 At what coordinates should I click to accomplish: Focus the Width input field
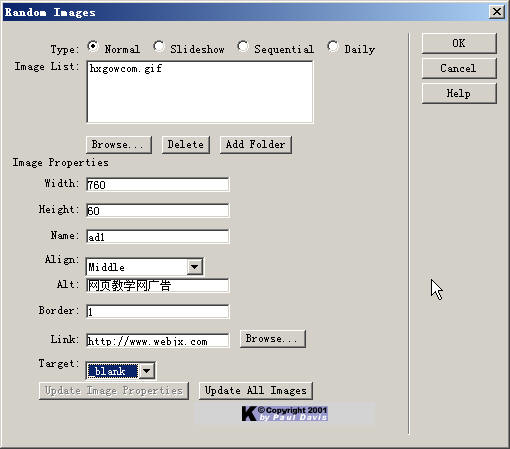click(157, 184)
